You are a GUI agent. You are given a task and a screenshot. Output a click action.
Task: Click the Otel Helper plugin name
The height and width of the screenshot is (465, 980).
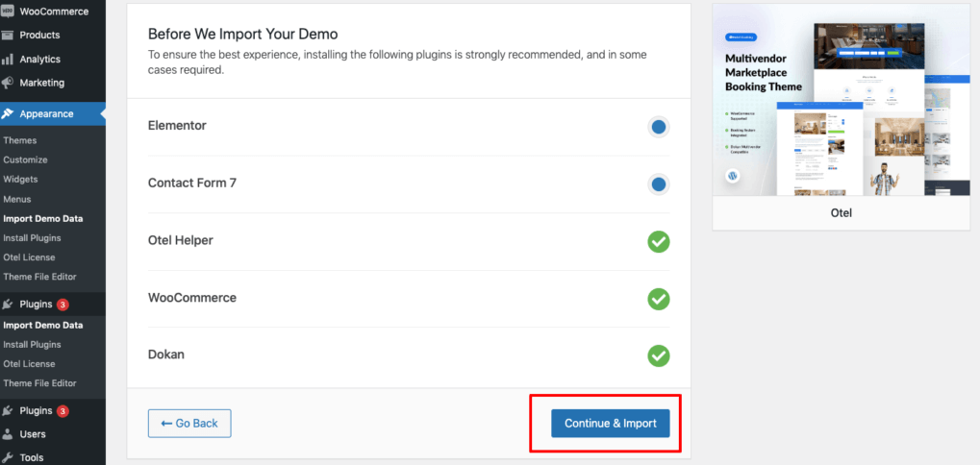click(x=181, y=239)
